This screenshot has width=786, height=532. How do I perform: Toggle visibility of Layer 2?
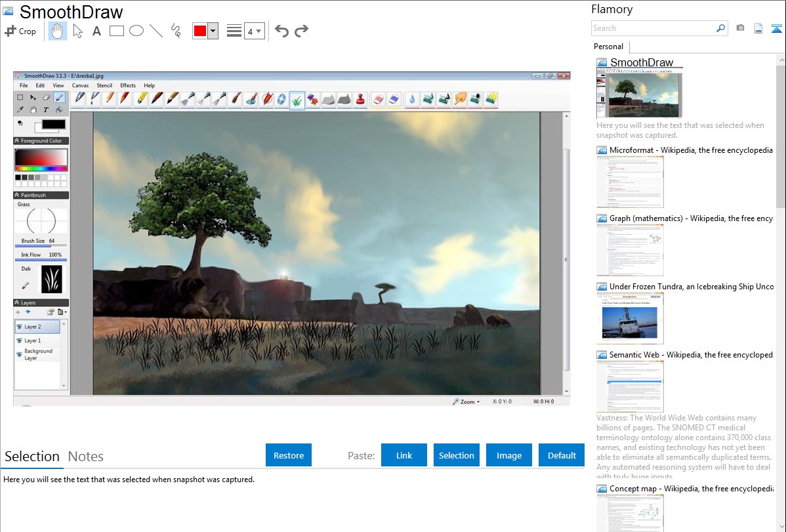tap(19, 327)
